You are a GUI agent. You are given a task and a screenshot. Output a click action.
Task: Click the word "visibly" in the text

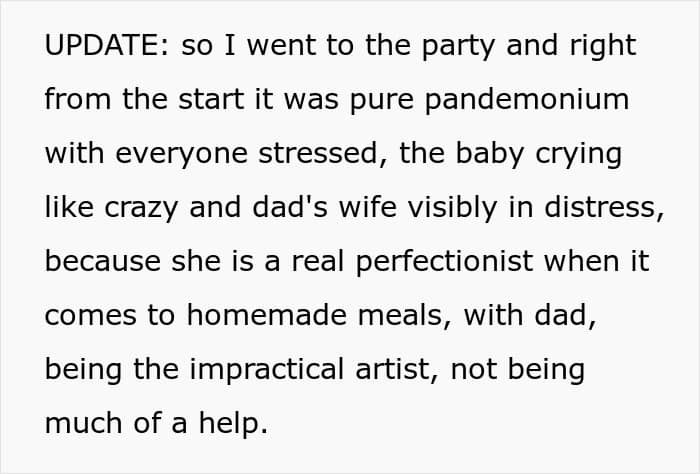(453, 208)
